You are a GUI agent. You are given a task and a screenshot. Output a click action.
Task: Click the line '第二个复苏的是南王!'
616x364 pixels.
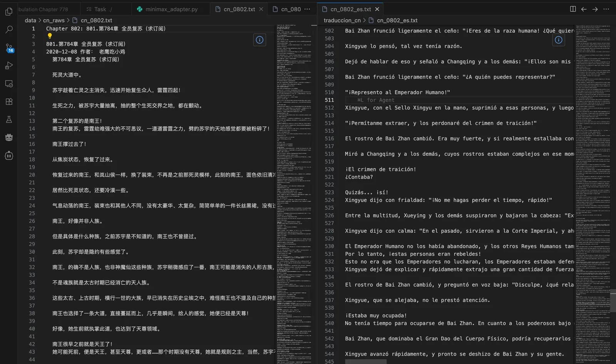77,121
